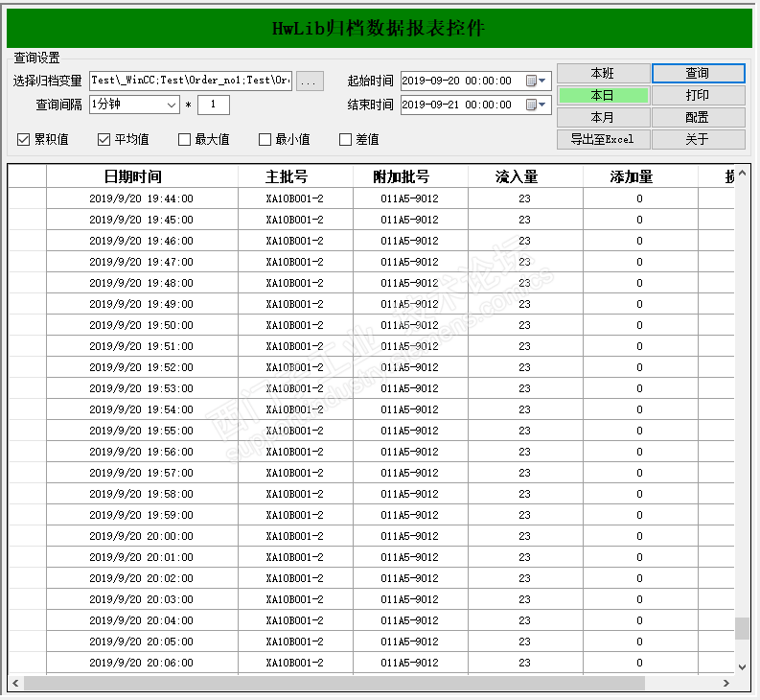Click the 日期时间 column header
Image resolution: width=760 pixels, height=700 pixels.
(142, 176)
